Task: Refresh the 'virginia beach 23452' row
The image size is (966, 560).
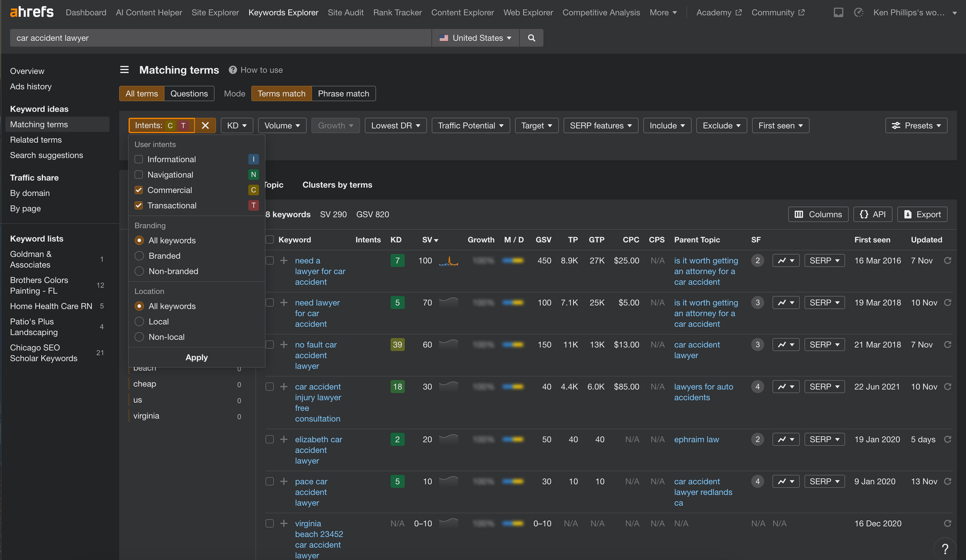Action: (947, 523)
